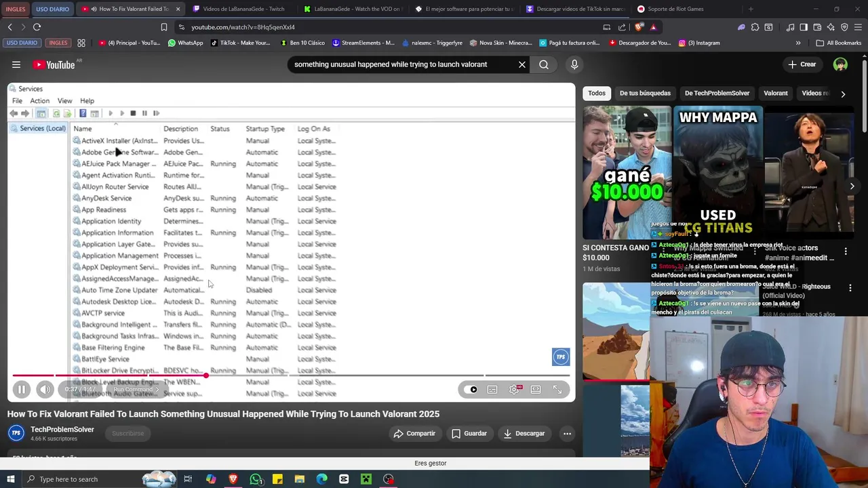The height and width of the screenshot is (488, 868).
Task: Open the WhatsApp bookmark
Action: click(x=185, y=43)
